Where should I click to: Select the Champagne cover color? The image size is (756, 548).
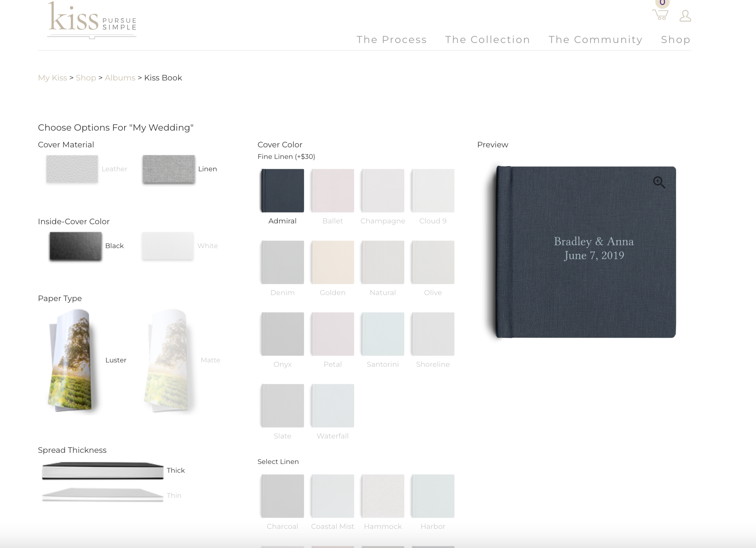382,191
